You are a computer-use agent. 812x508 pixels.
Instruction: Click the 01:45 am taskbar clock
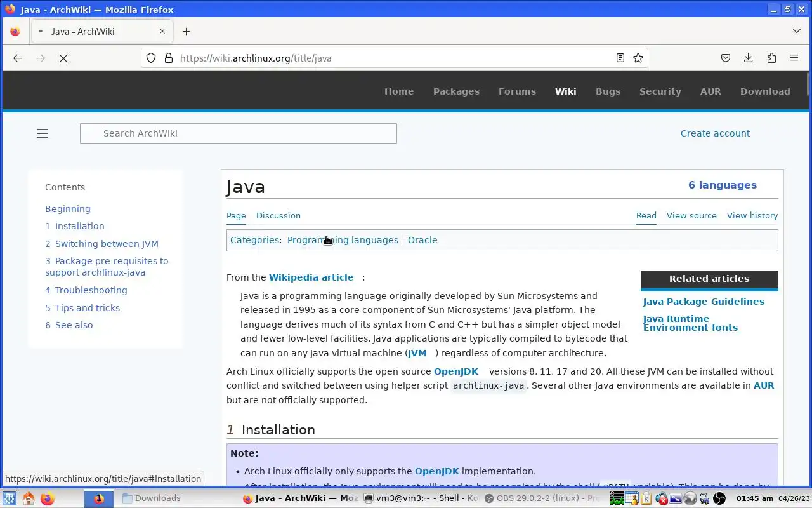click(x=755, y=498)
